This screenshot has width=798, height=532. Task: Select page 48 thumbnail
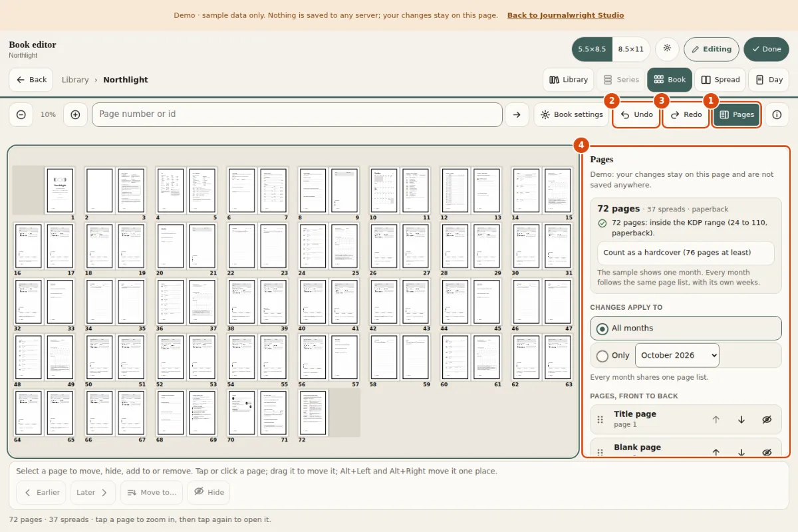[28, 357]
